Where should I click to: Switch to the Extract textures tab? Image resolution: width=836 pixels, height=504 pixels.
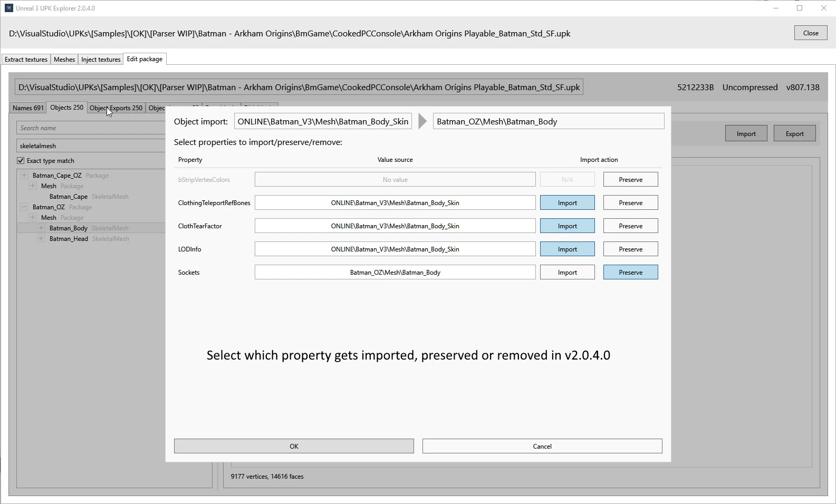pyautogui.click(x=26, y=60)
